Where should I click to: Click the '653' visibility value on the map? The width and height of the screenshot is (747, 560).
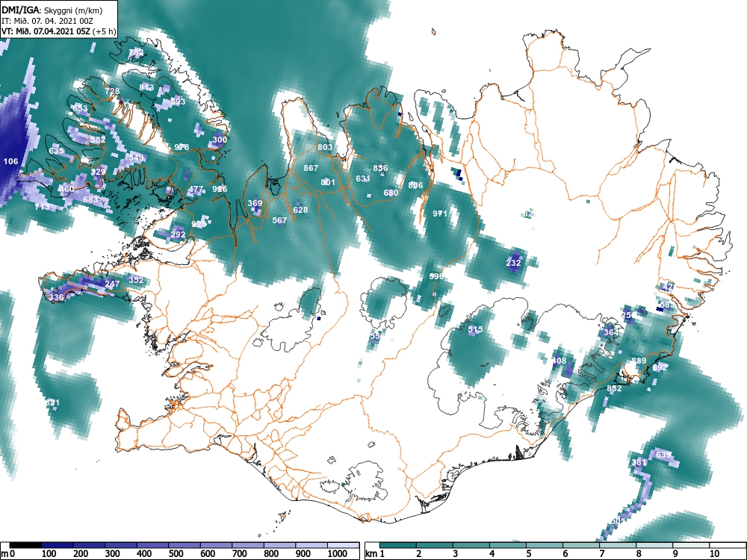tap(80, 108)
